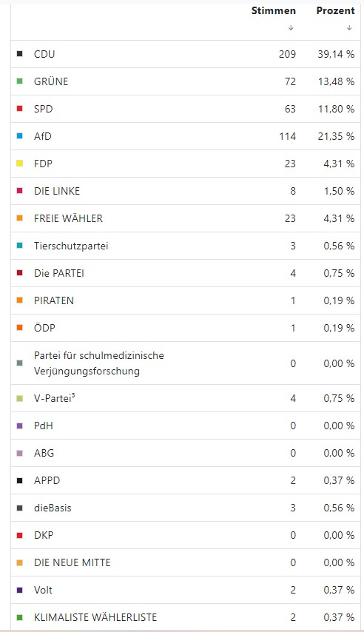
Task: Sort by Stimmen using the arrow icon
Action: coord(291,28)
